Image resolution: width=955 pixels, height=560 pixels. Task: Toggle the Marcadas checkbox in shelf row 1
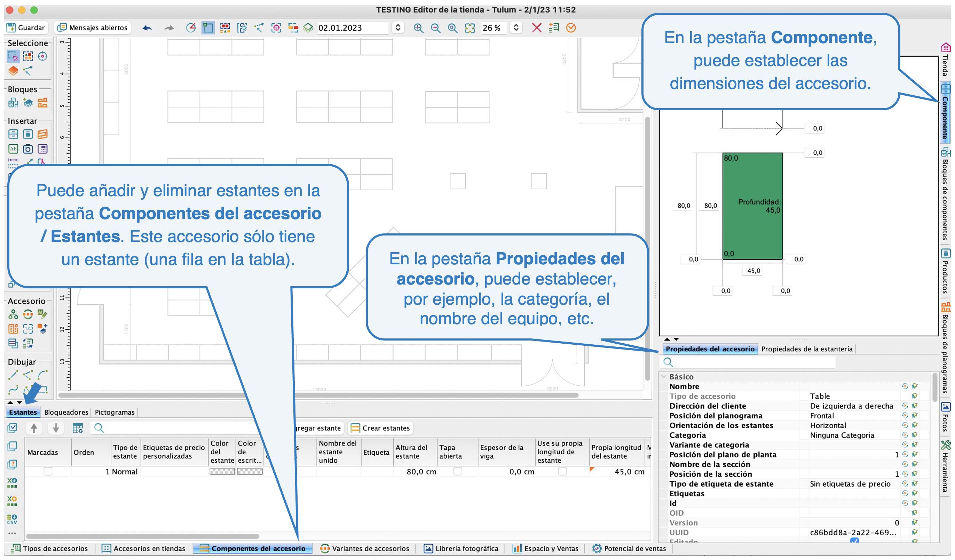(x=48, y=472)
